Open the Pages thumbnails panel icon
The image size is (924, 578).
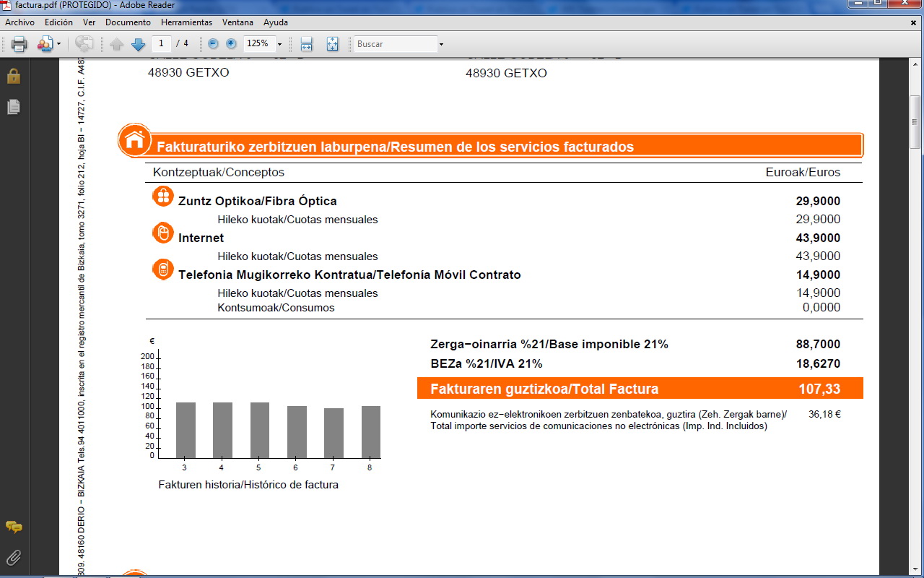[13, 107]
